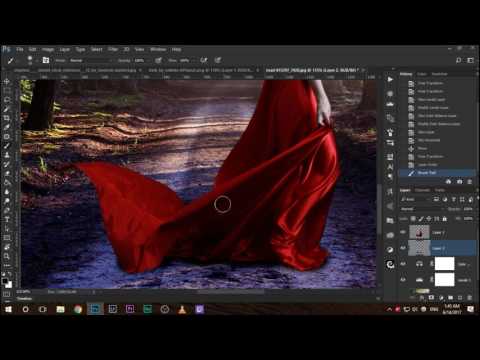Select the Move tool

7,81
